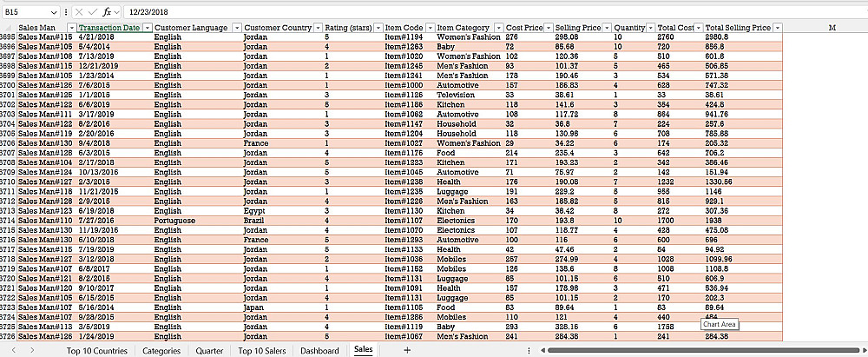Open the Total Cost filter dropdown

698,28
